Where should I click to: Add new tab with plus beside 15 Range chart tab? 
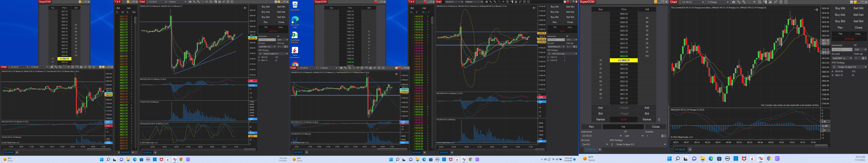point(690,150)
